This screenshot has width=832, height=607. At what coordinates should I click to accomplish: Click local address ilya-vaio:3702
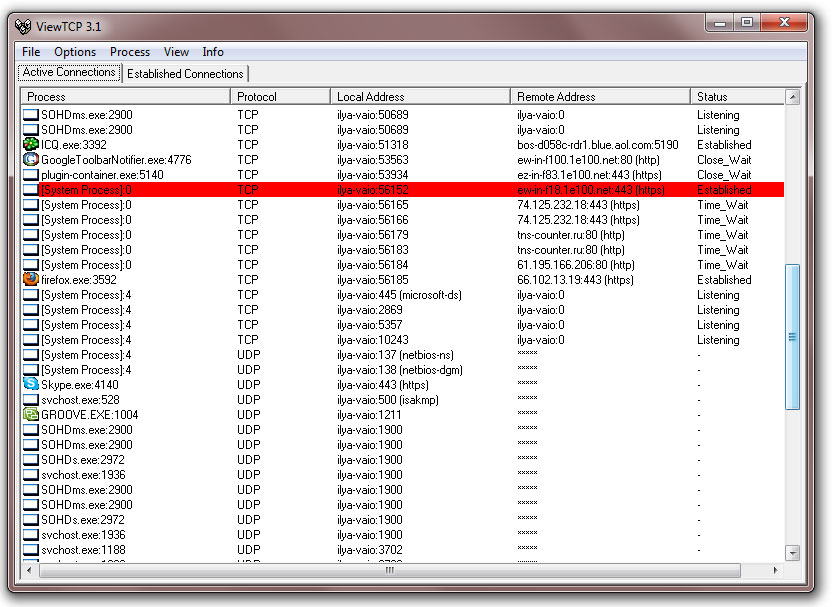click(369, 550)
